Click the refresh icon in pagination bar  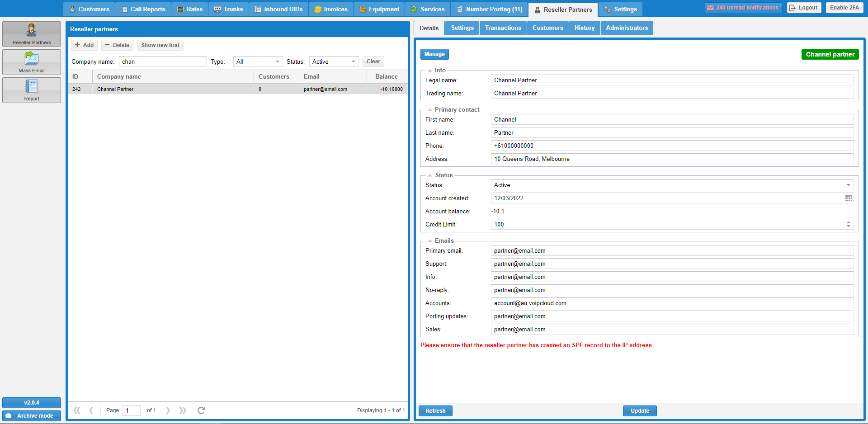coord(201,410)
